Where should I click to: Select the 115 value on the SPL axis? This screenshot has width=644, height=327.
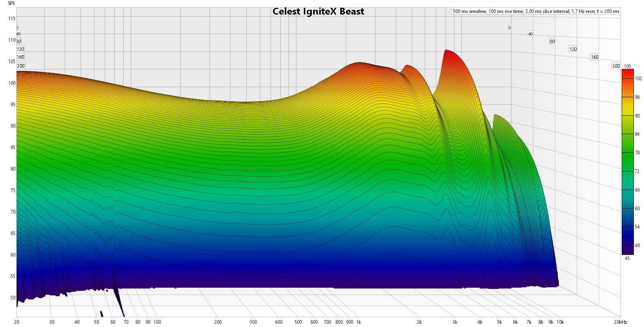point(11,19)
